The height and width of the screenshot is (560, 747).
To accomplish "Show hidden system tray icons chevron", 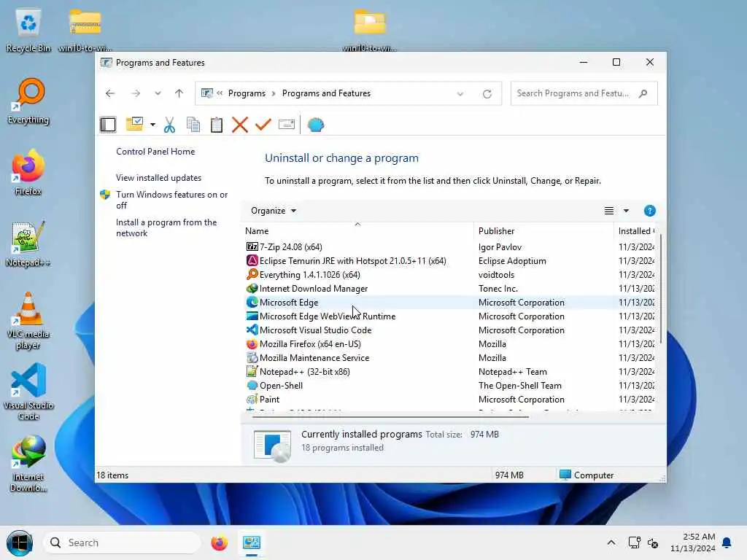I will pos(611,542).
